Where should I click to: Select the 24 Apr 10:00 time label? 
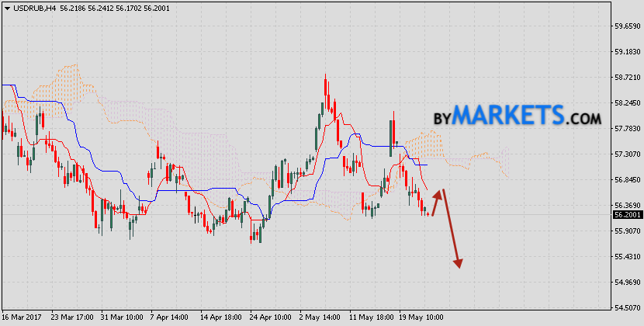coord(269,317)
